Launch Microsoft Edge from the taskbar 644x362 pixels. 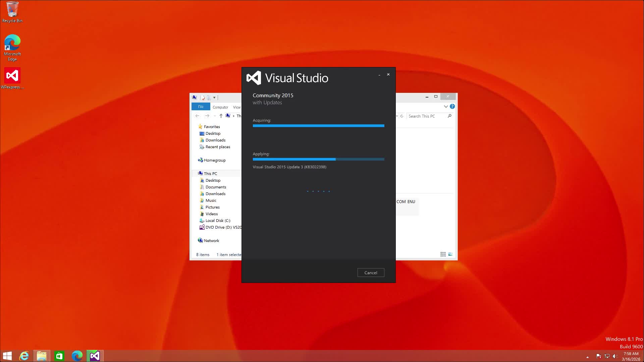[x=77, y=356]
